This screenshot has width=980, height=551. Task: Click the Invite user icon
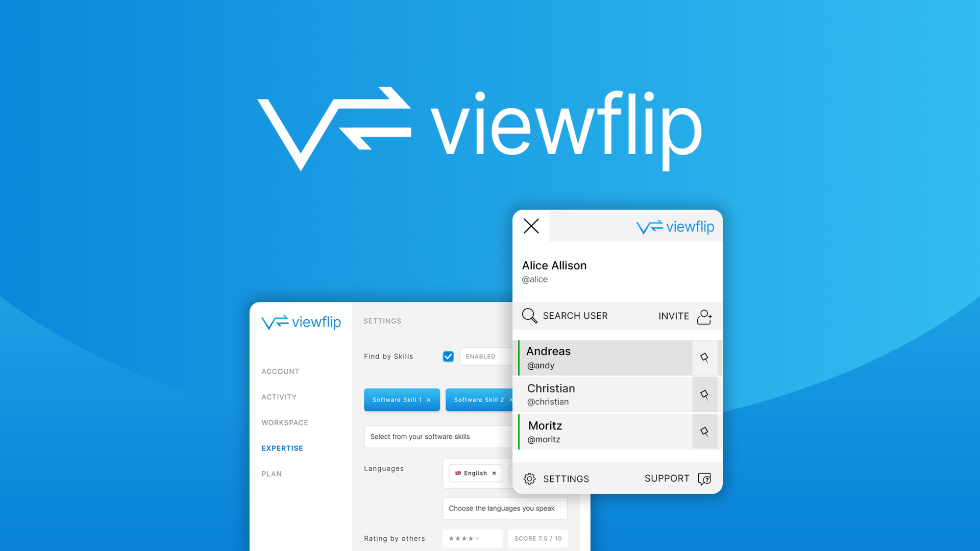(x=704, y=316)
